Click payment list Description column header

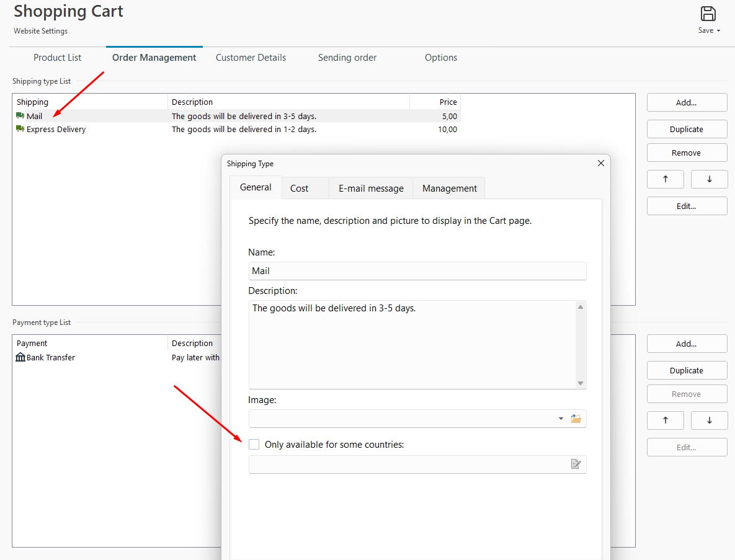pos(194,343)
